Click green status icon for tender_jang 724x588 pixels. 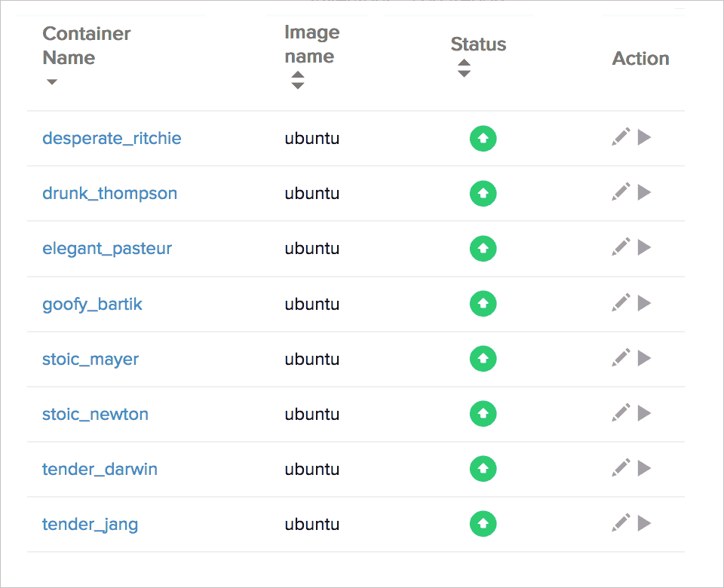pos(483,524)
